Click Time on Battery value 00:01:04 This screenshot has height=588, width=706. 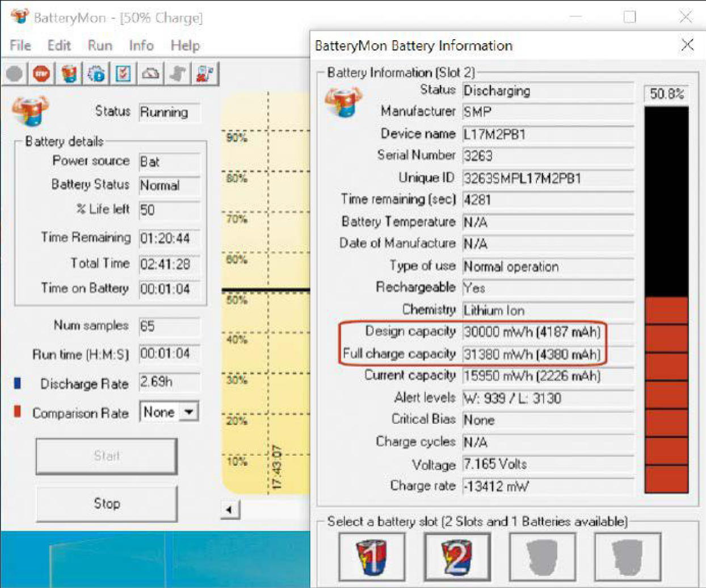pyautogui.click(x=170, y=289)
